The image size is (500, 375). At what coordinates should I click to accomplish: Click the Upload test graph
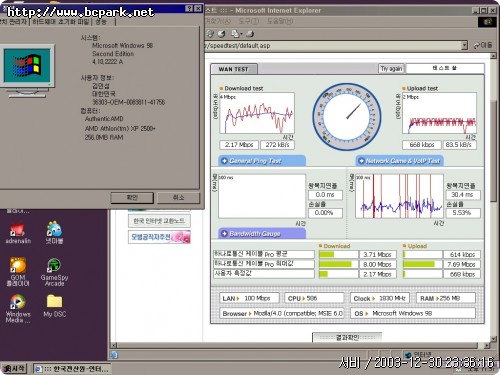click(439, 113)
